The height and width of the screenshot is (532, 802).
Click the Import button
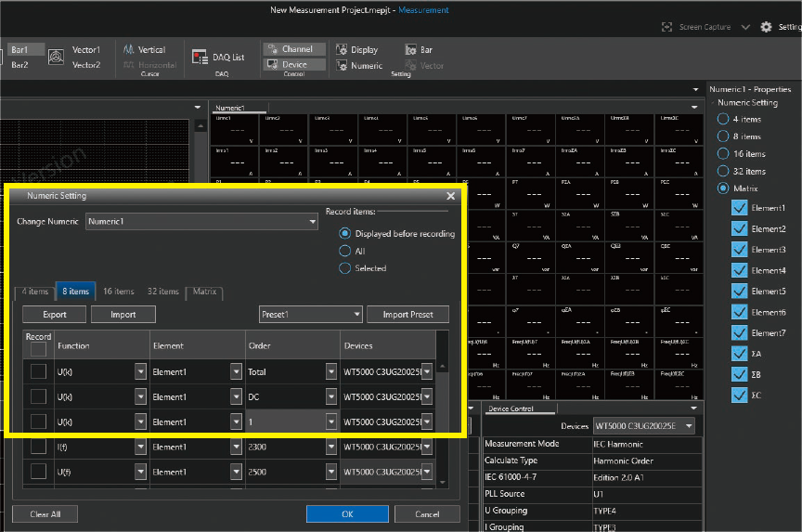123,314
